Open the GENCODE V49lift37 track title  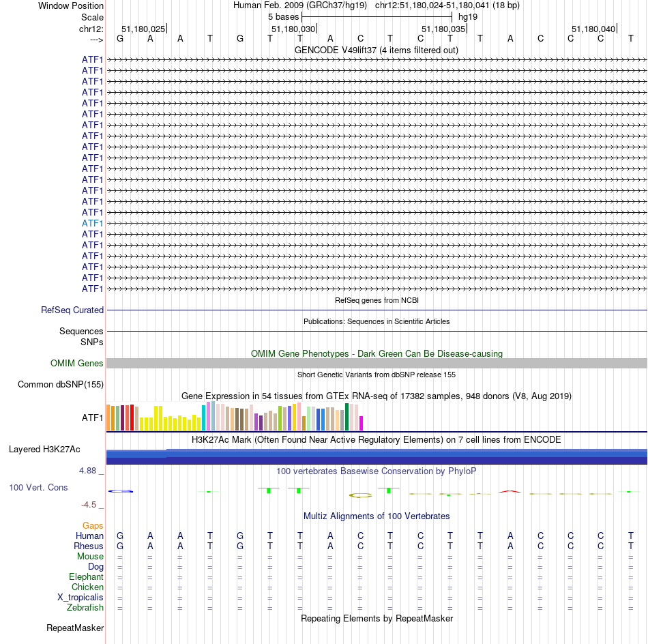[377, 50]
